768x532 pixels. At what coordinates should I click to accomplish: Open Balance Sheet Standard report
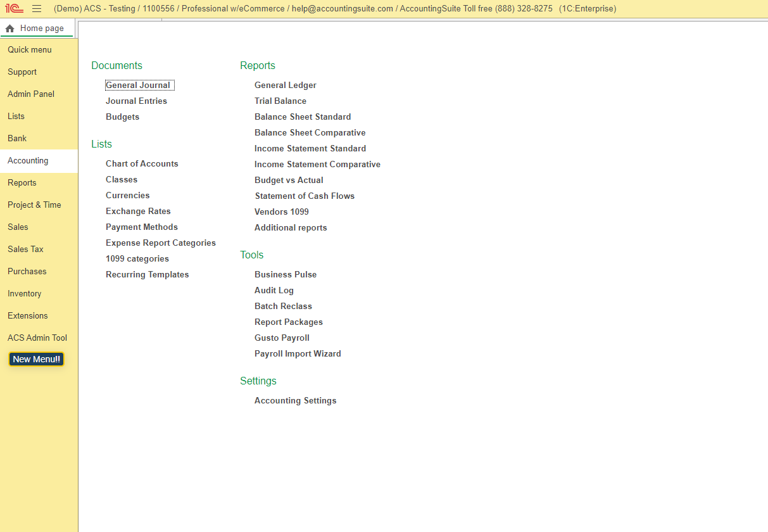(303, 117)
